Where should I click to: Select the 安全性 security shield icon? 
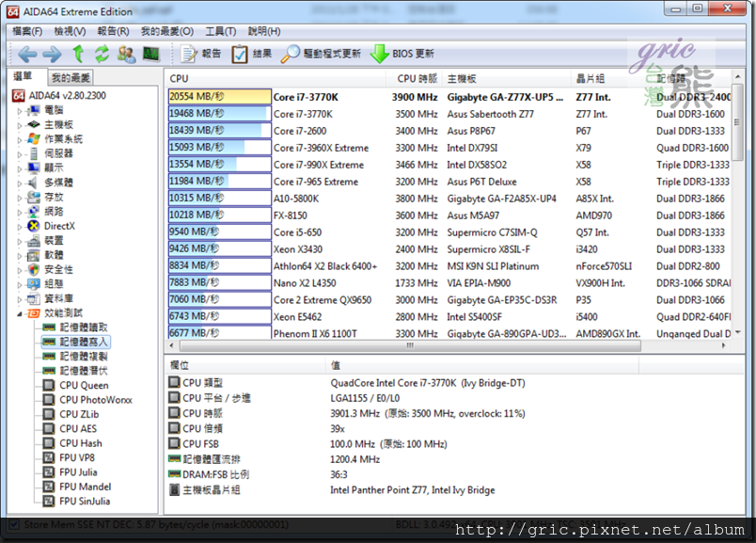(x=34, y=269)
